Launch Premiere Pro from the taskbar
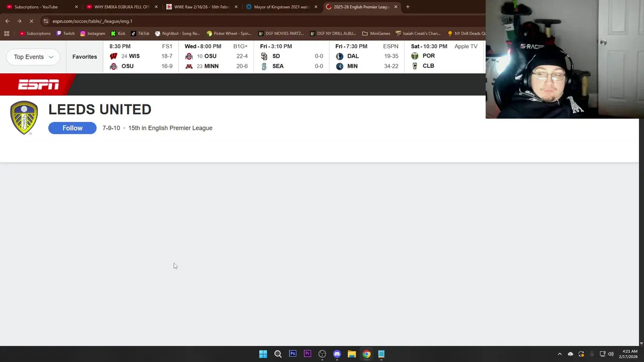Viewport: 644px width, 362px height. click(x=307, y=354)
